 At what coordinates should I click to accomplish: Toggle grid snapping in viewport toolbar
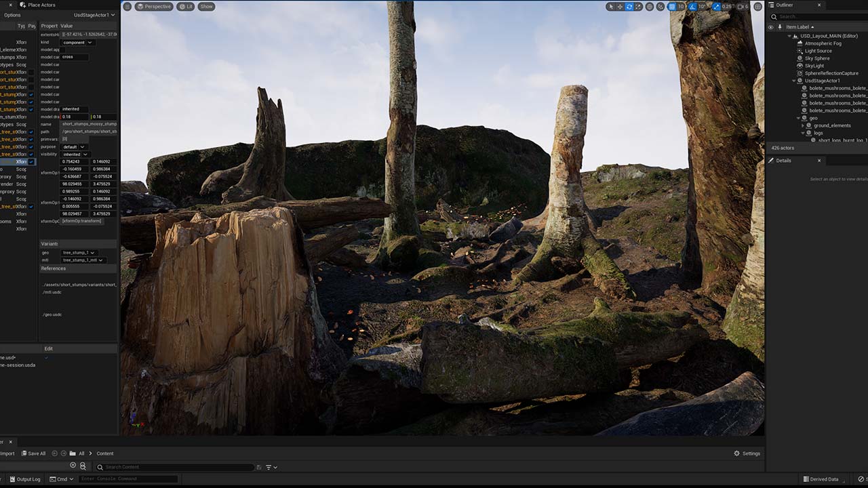click(x=672, y=7)
